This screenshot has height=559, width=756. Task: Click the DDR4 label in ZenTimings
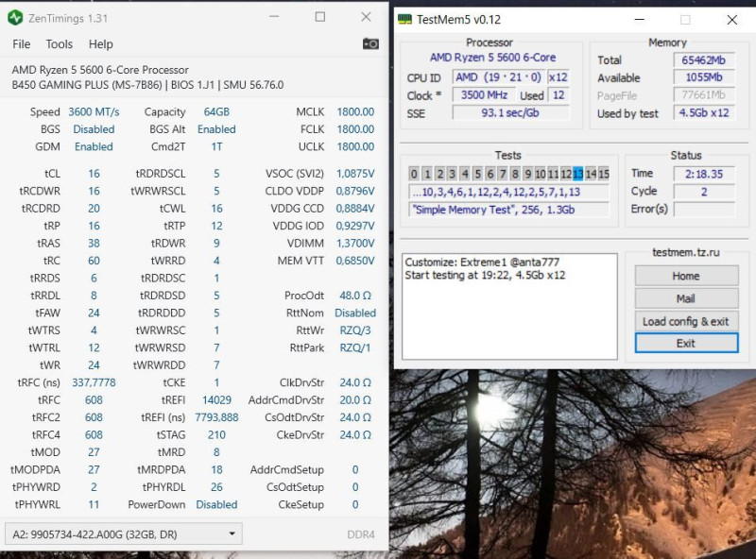pyautogui.click(x=361, y=534)
